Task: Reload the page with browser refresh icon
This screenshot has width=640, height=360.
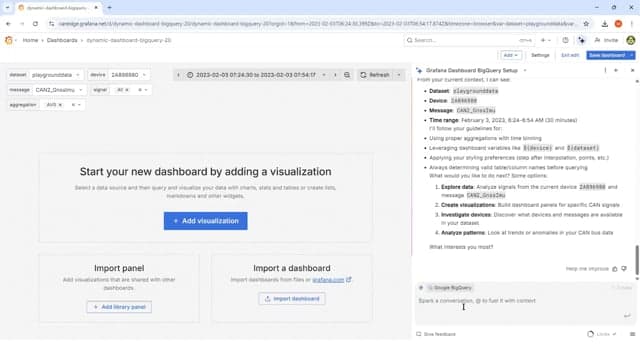Action: [x=36, y=24]
